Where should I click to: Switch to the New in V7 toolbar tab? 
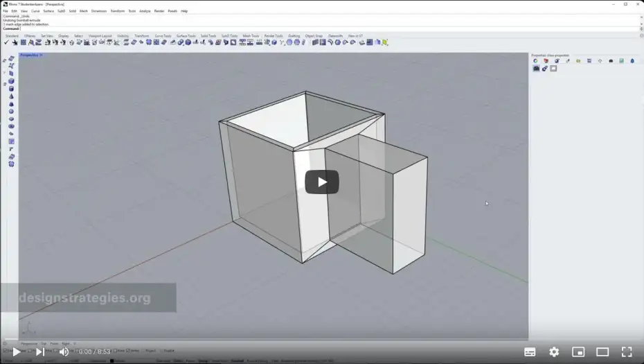tap(355, 36)
